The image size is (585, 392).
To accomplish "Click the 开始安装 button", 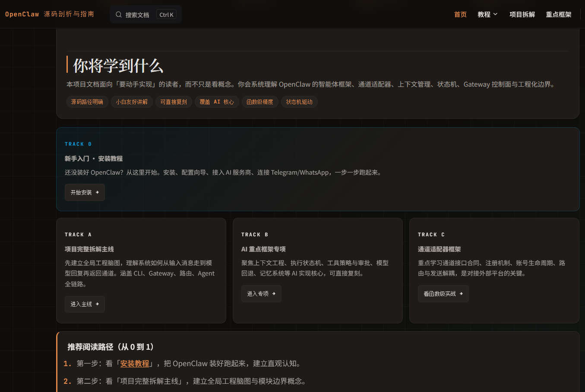I will point(85,192).
